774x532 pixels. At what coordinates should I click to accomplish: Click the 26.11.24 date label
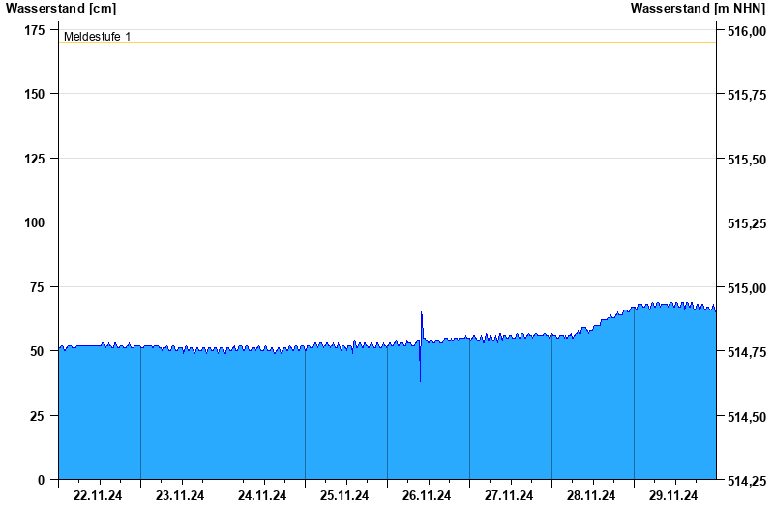[x=427, y=496]
